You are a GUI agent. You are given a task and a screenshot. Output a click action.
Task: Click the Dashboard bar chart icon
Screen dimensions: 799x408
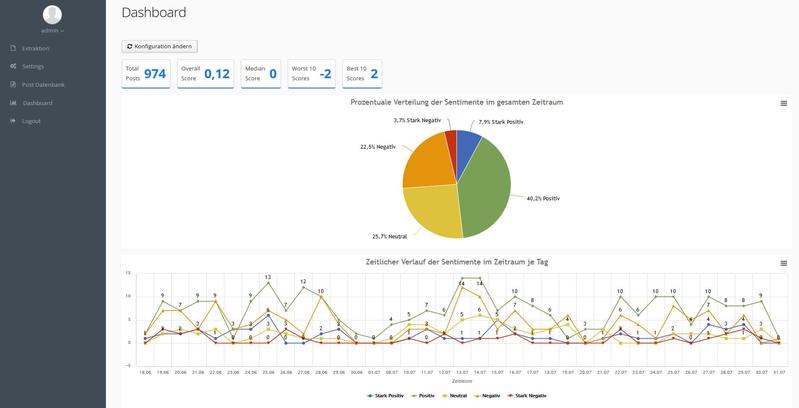(13, 103)
